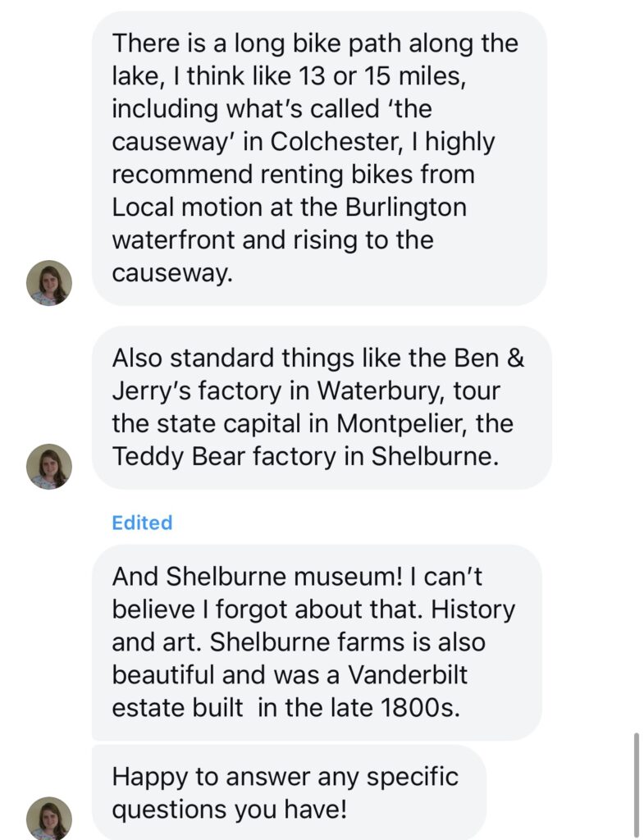Select the 'And Shelburne museum!' message bubble
The height and width of the screenshot is (840, 644).
click(x=316, y=642)
